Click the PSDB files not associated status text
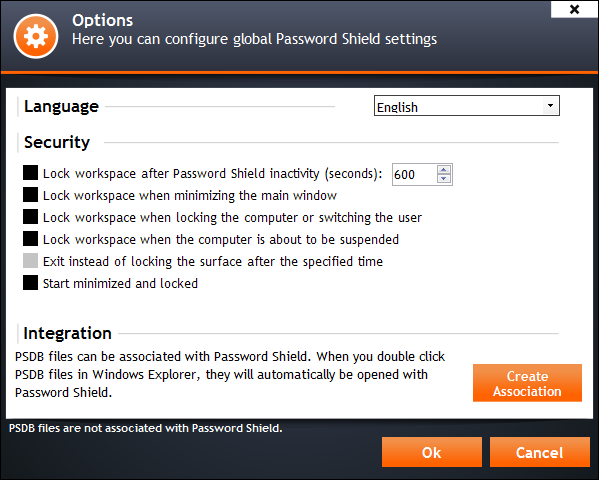This screenshot has height=480, width=599. pos(146,428)
